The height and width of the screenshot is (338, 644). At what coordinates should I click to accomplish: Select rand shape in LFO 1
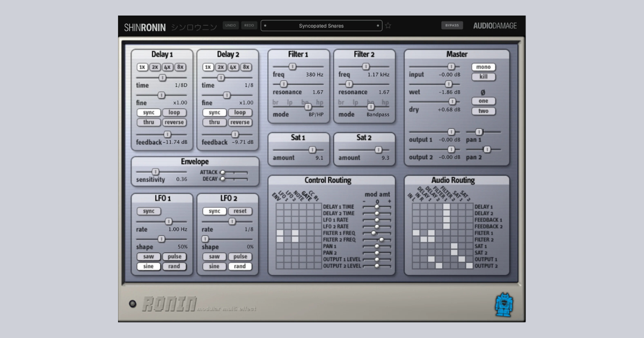pyautogui.click(x=174, y=267)
